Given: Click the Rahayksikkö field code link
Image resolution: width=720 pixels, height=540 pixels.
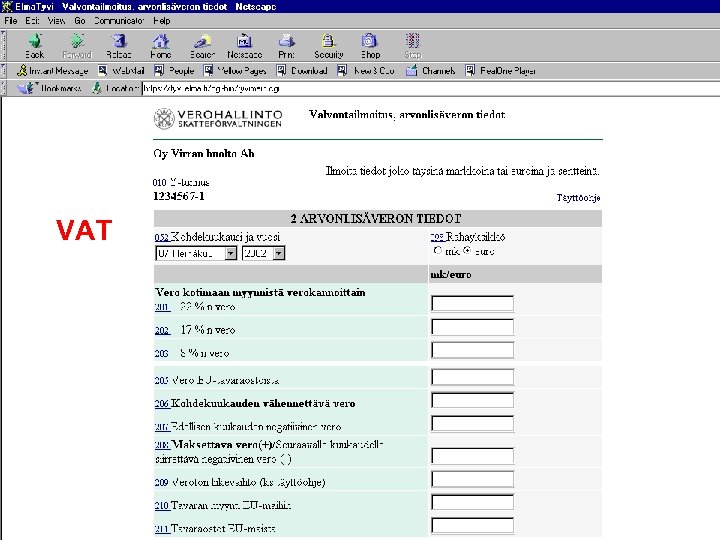Looking at the screenshot, I should [x=438, y=237].
